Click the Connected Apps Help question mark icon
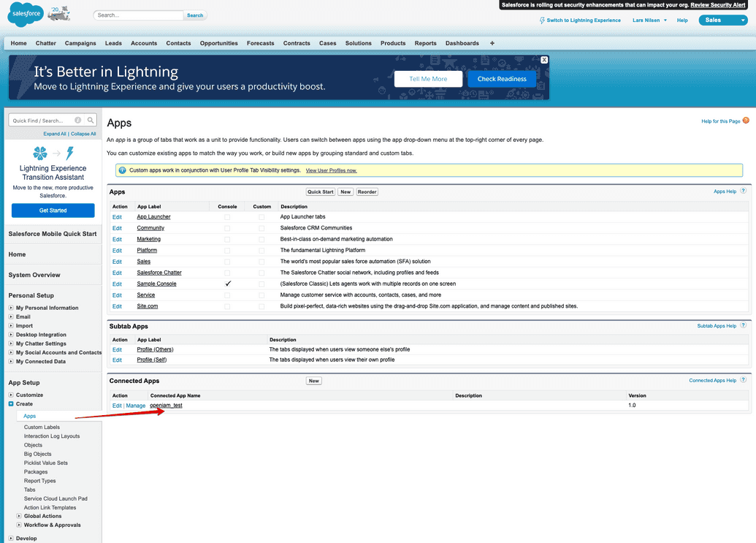Screen dimensions: 756x543 tap(744, 381)
